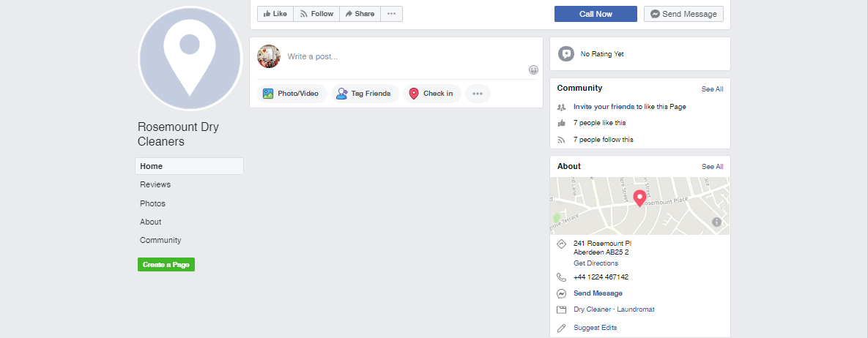Image resolution: width=868 pixels, height=338 pixels.
Task: Open Get Directions link
Action: coord(596,263)
